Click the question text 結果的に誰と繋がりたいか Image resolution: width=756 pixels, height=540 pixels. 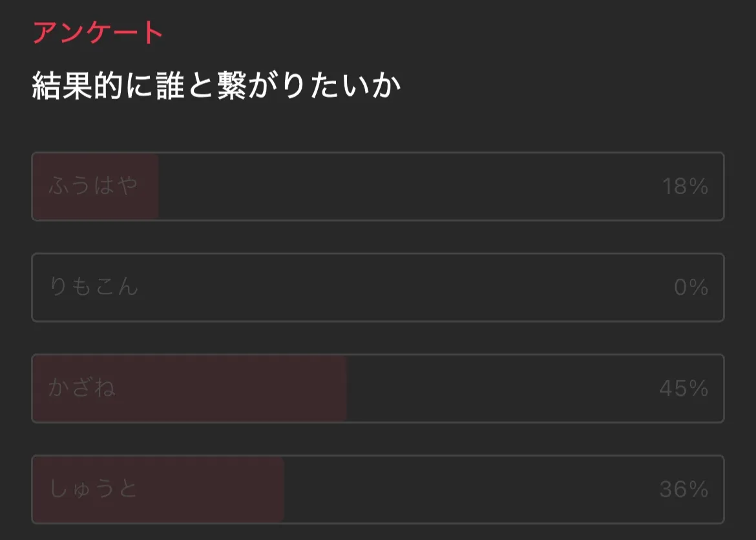coord(216,87)
